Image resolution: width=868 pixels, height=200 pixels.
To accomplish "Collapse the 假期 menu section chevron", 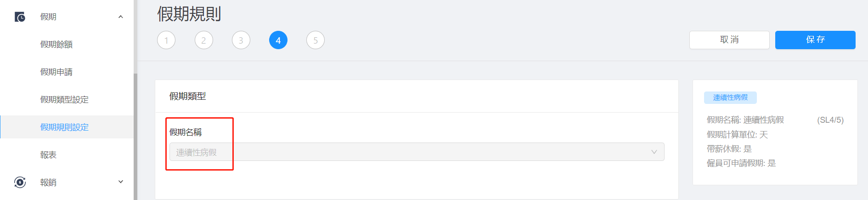I will tap(121, 17).
